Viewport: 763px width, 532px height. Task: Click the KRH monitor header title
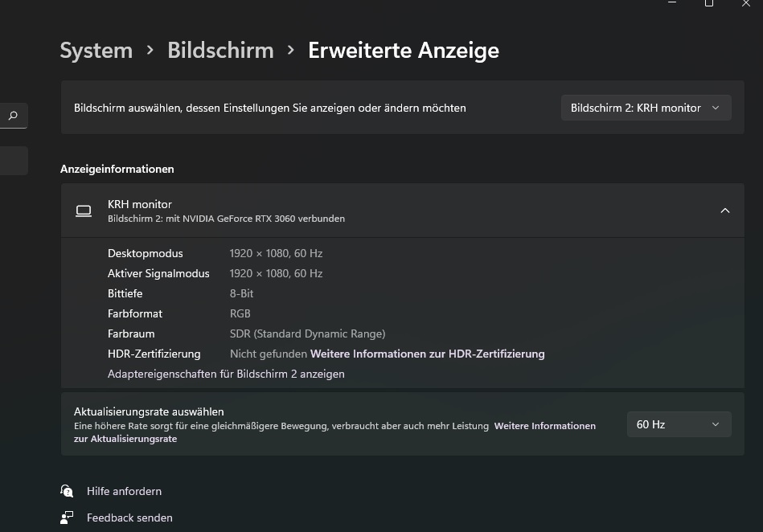(140, 204)
